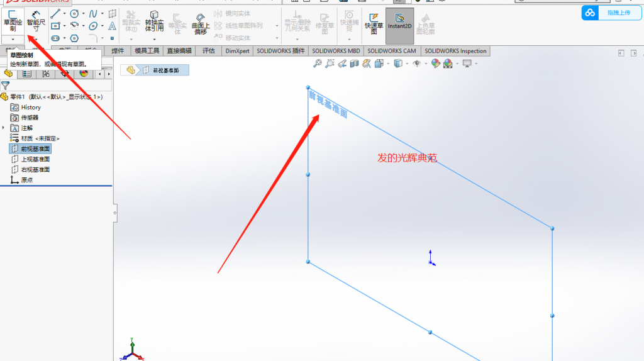Image resolution: width=644 pixels, height=361 pixels.
Task: Open the edit appearance color ball
Action: click(434, 64)
